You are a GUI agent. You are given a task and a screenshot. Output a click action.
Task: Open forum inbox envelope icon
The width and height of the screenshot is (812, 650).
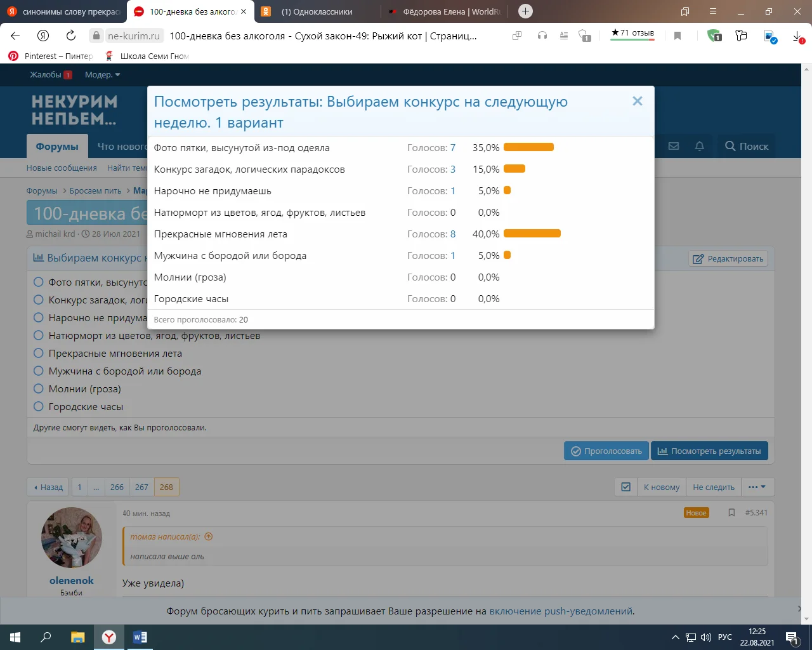coord(674,146)
